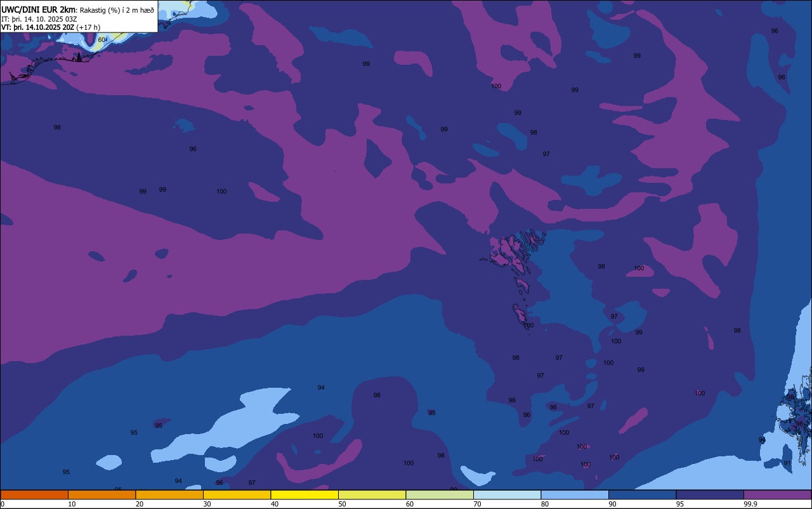Click the 'Rakastig (%) í 2 m hæð' label
Viewport: 812px width, 509px height.
coord(117,10)
